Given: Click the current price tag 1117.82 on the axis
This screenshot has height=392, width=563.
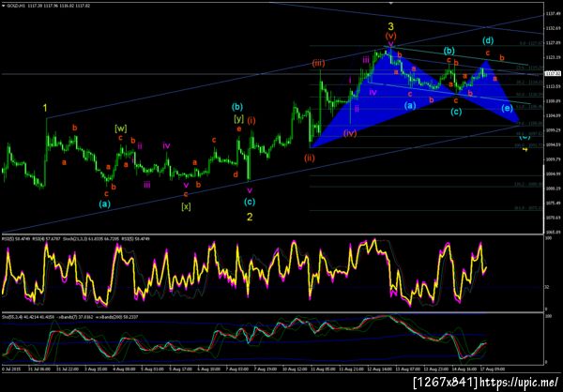Looking at the screenshot, I should 552,73.
